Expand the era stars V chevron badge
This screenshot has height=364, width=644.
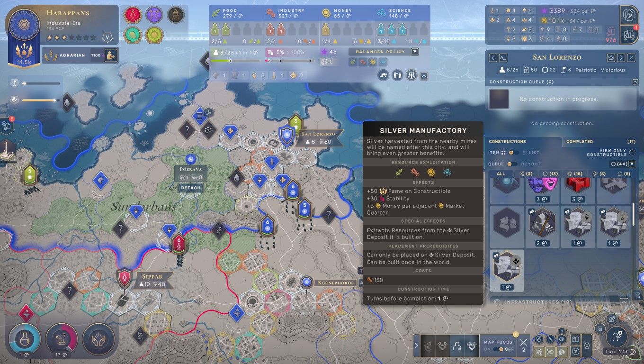click(108, 37)
